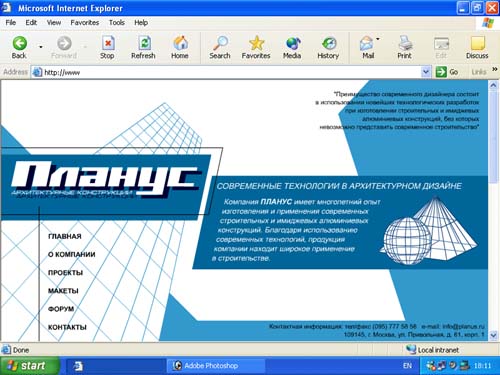Open Favorites star icon in toolbar
The image size is (500, 375).
point(256,43)
